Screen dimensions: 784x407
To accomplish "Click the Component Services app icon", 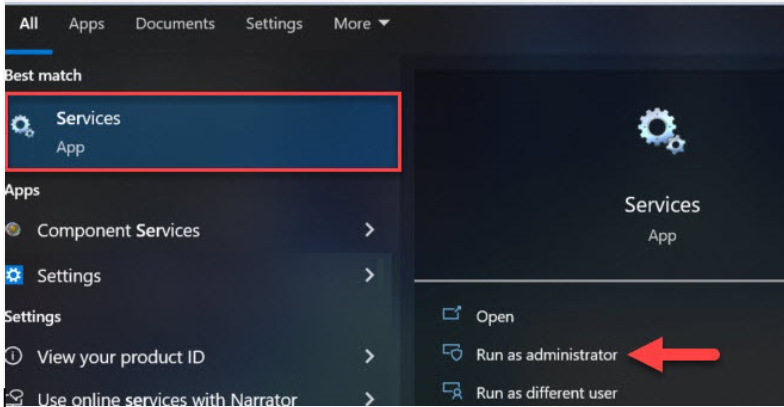I will (14, 230).
